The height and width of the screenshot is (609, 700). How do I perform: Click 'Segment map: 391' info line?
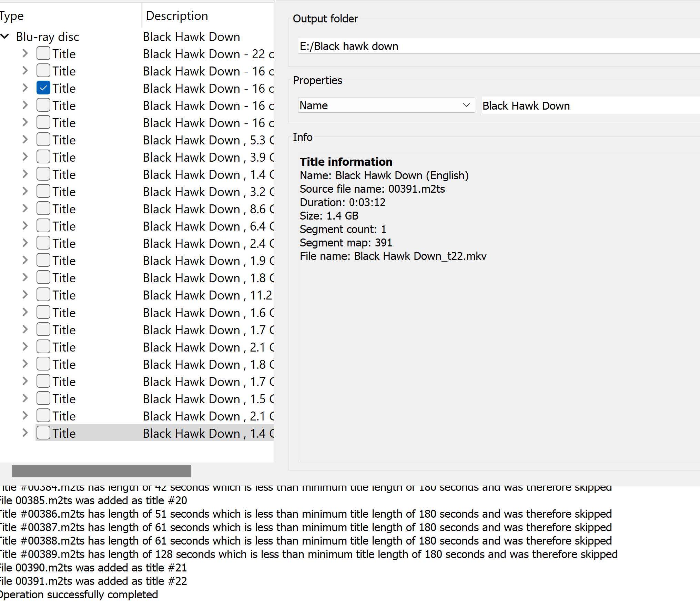pos(346,243)
